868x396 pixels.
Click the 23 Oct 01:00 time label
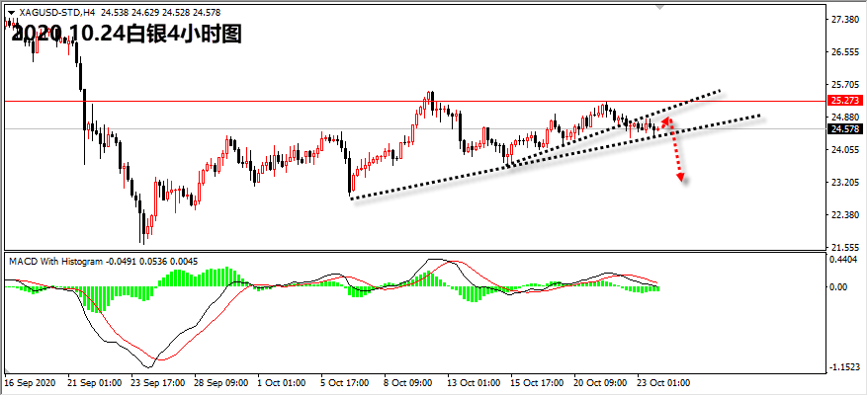[664, 383]
